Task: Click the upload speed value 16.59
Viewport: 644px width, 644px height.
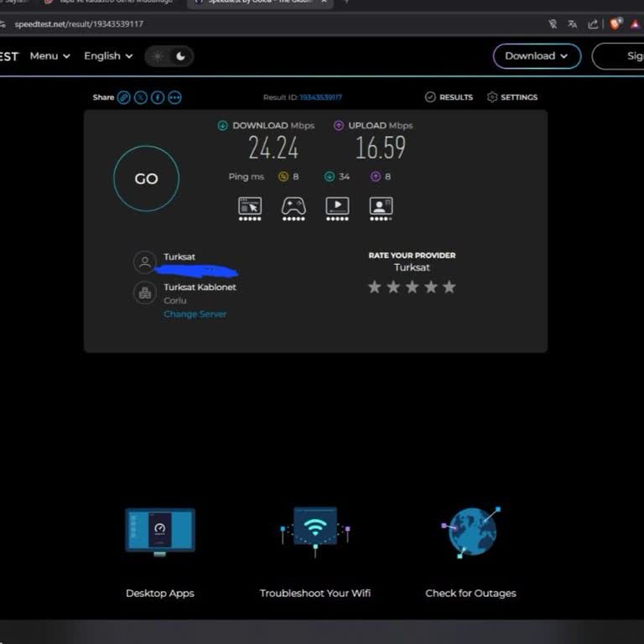Action: tap(381, 148)
